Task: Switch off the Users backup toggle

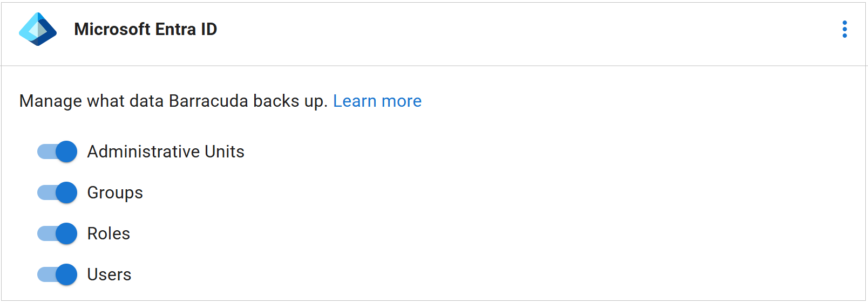Action: pos(57,274)
